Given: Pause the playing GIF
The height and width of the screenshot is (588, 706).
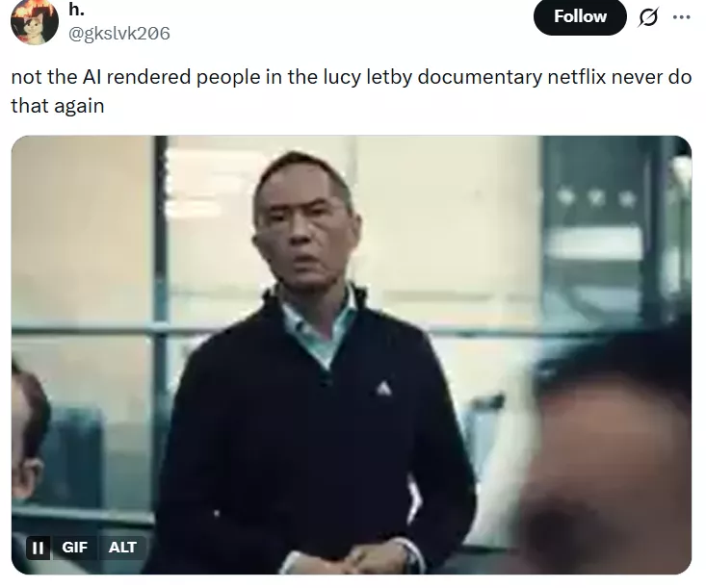Looking at the screenshot, I should [x=38, y=548].
